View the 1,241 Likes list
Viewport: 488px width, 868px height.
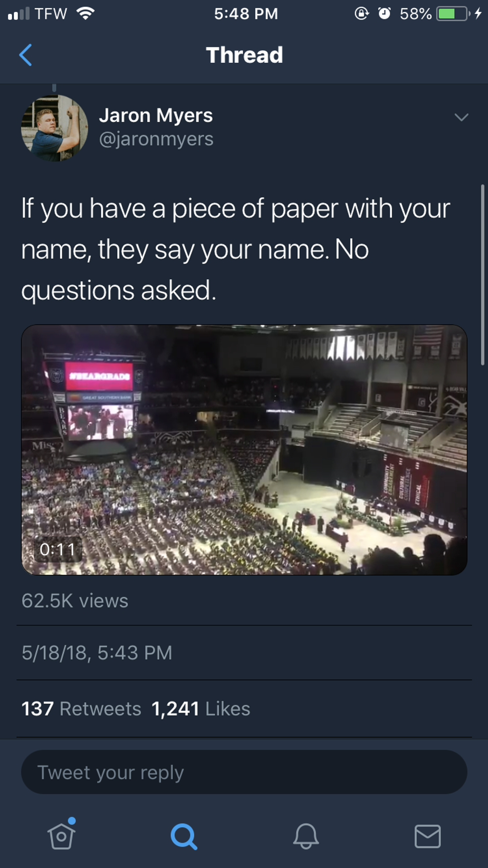pos(200,709)
